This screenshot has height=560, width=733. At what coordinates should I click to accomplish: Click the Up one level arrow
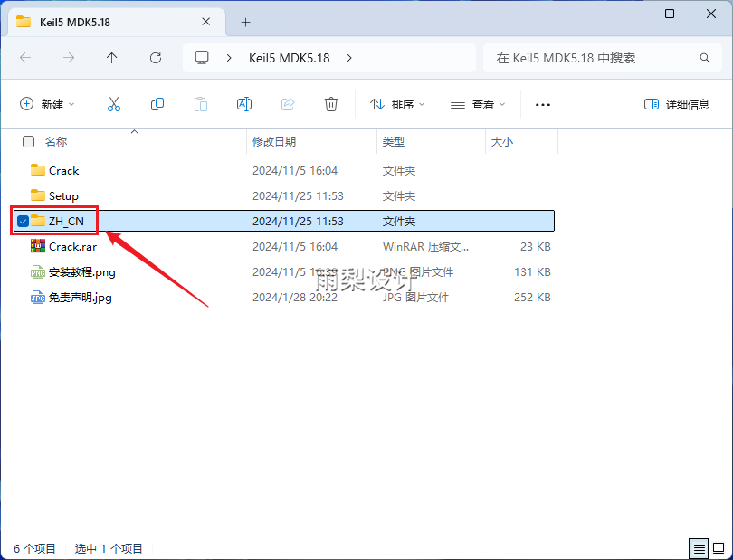tap(110, 57)
